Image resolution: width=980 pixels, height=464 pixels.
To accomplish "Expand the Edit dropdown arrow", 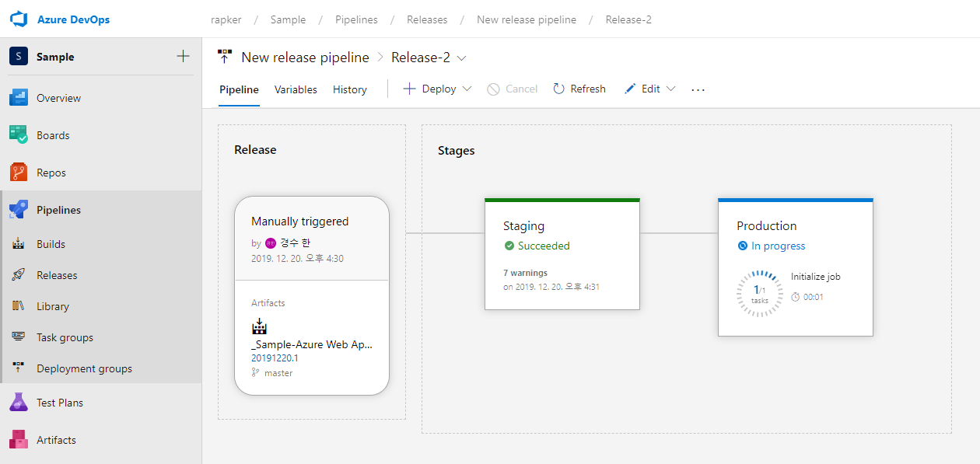I will 670,89.
